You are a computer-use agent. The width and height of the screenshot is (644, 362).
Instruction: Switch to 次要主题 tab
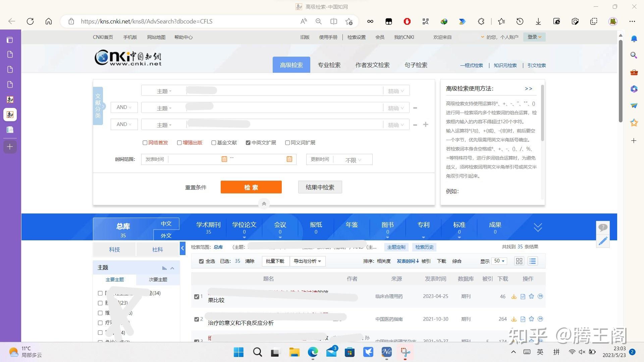coord(158,280)
